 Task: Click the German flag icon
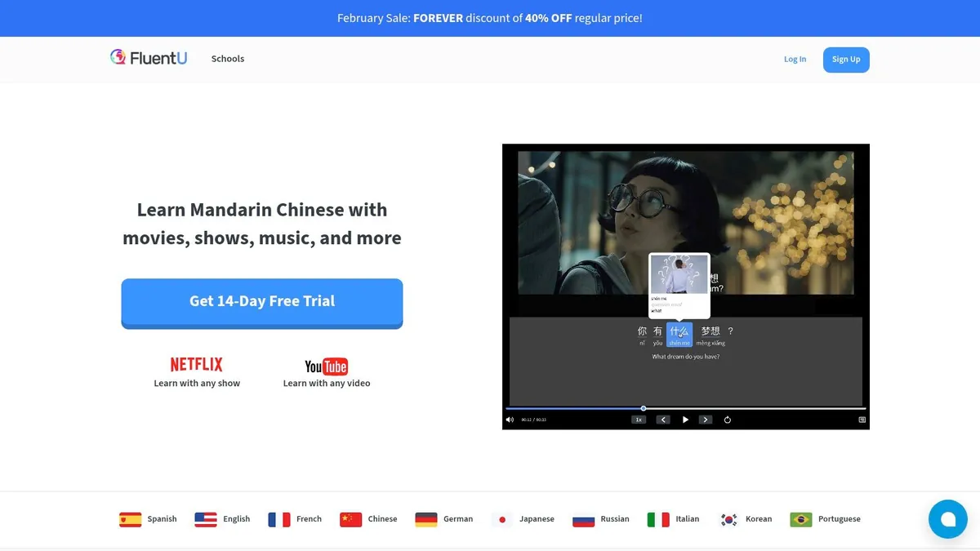coord(426,519)
